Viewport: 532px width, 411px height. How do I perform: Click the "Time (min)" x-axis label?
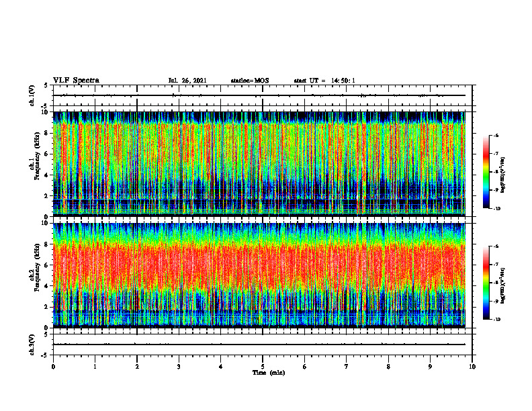coord(269,373)
